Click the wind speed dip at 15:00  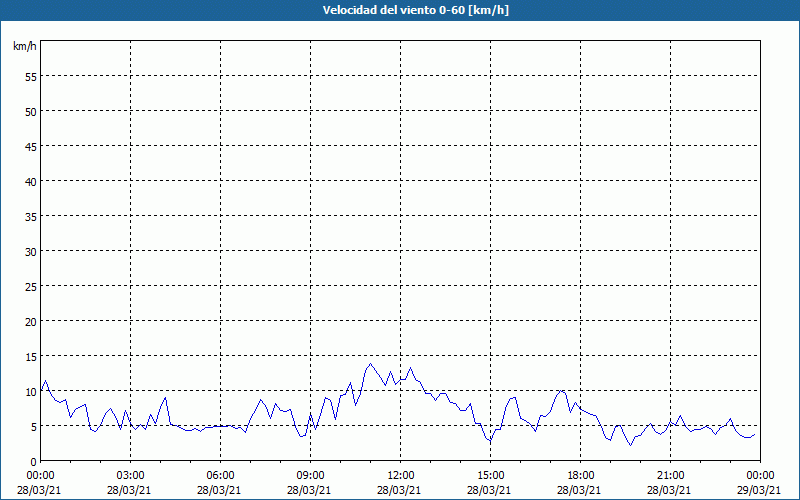coord(490,441)
